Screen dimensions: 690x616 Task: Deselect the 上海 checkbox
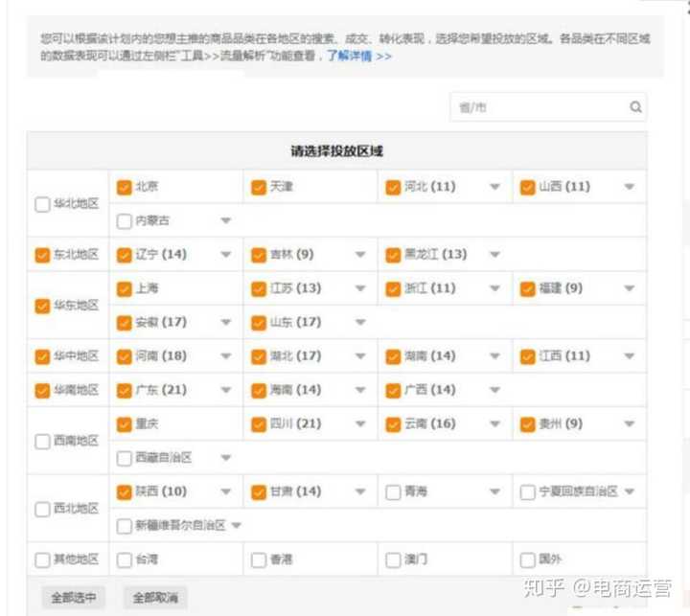[124, 288]
